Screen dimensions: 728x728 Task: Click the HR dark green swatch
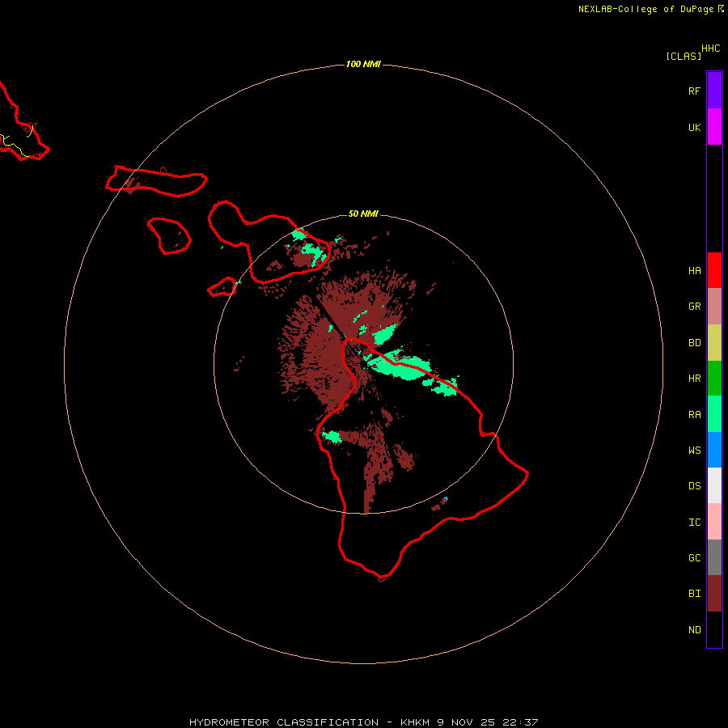coord(714,378)
